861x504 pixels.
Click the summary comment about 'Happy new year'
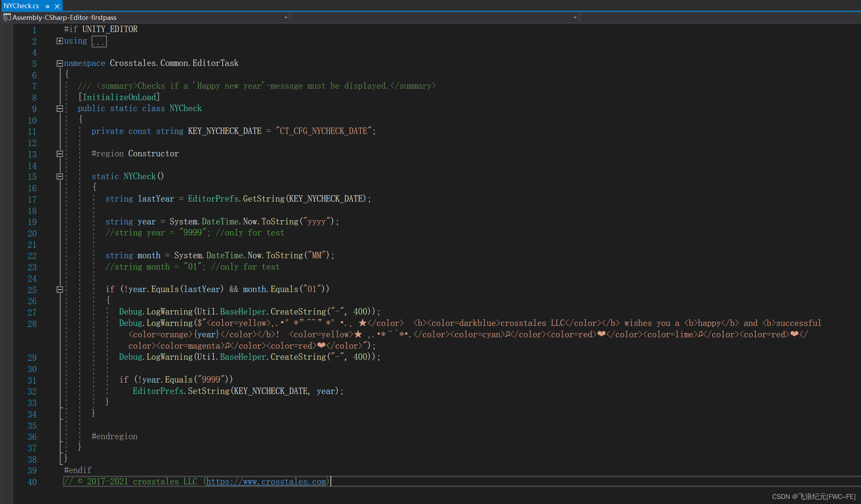[257, 86]
